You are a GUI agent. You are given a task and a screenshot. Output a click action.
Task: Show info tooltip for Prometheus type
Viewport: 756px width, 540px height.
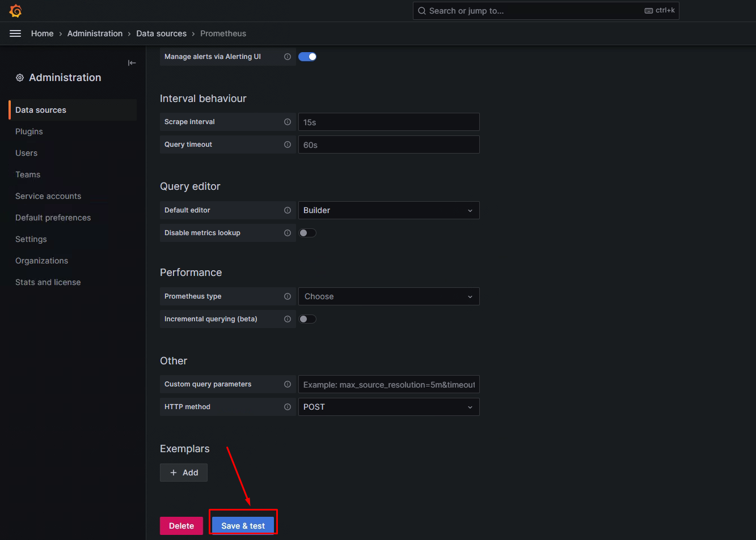click(288, 296)
